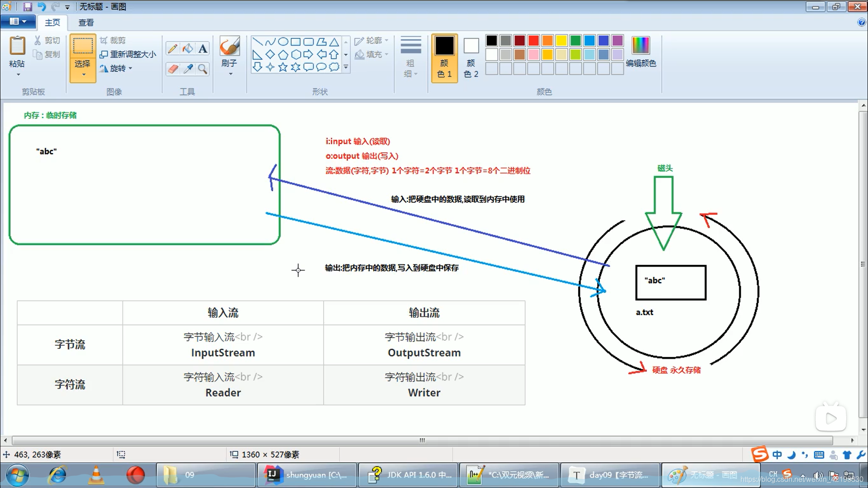Switch to JDK API 1.6.0 taskbar window
Viewport: 868px width, 488px height.
[408, 475]
